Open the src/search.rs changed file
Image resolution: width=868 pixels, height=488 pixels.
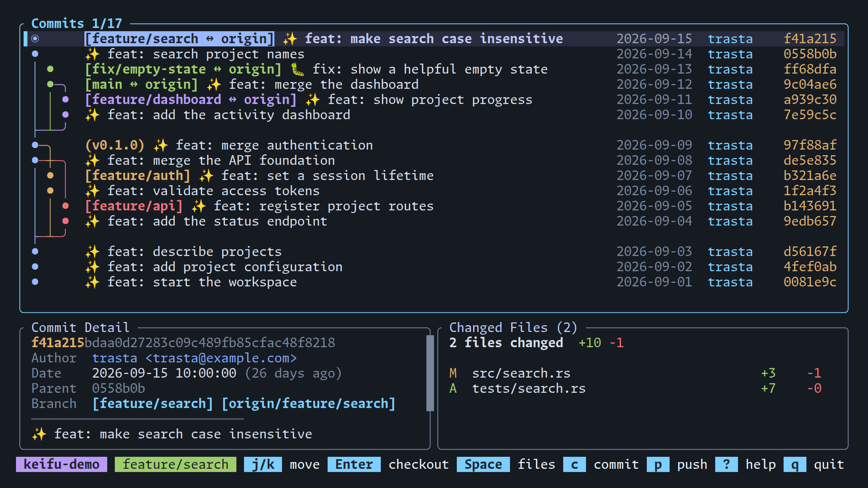point(636,373)
